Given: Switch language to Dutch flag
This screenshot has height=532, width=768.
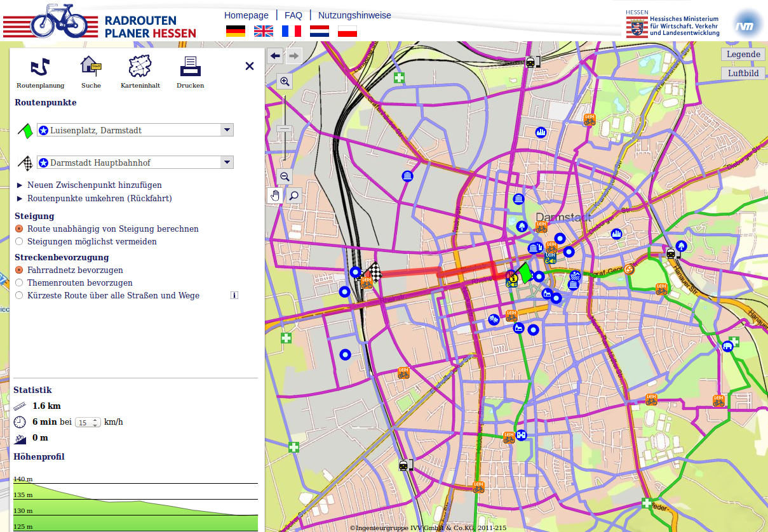Looking at the screenshot, I should 320,31.
